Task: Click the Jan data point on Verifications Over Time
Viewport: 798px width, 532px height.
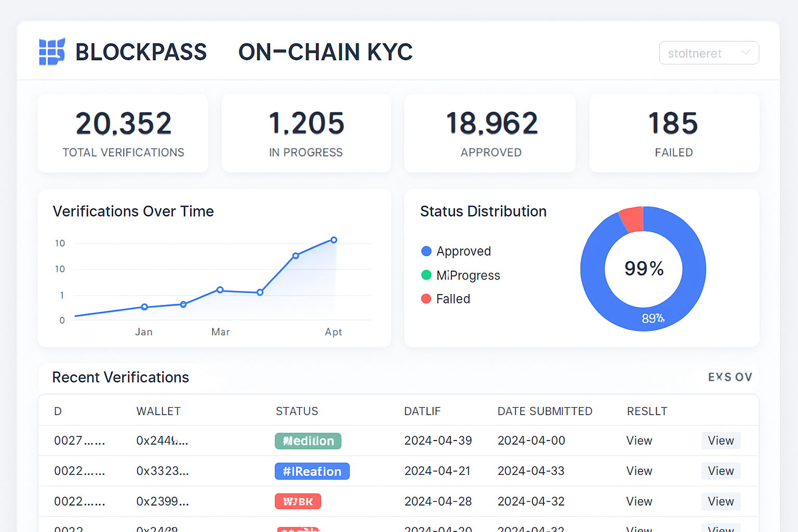Action: [144, 307]
